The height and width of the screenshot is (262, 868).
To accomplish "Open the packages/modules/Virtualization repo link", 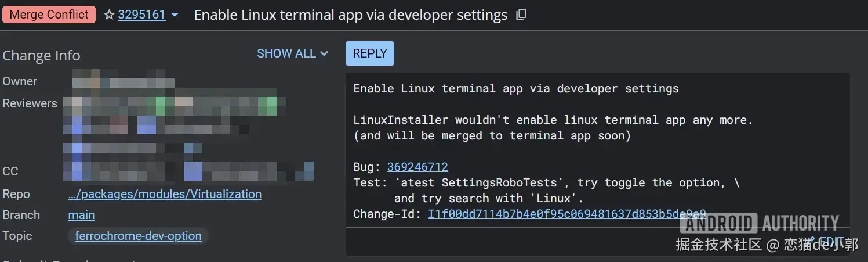I will point(165,194).
